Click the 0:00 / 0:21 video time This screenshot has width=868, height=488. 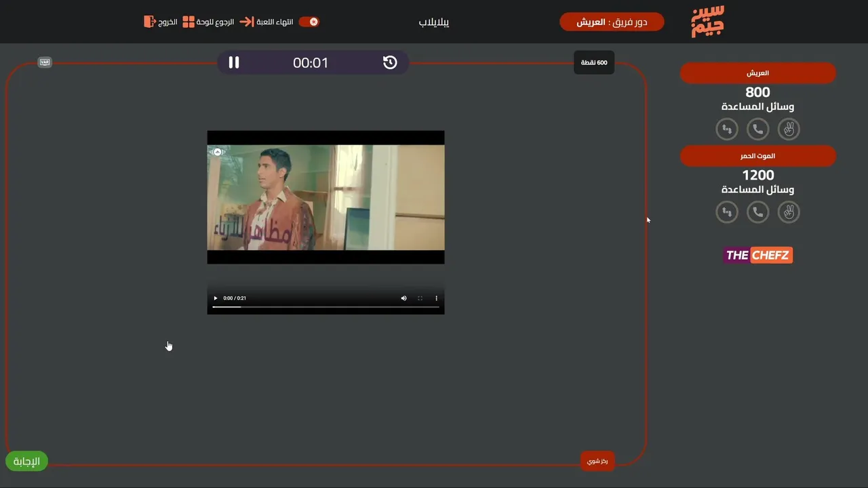click(x=235, y=298)
